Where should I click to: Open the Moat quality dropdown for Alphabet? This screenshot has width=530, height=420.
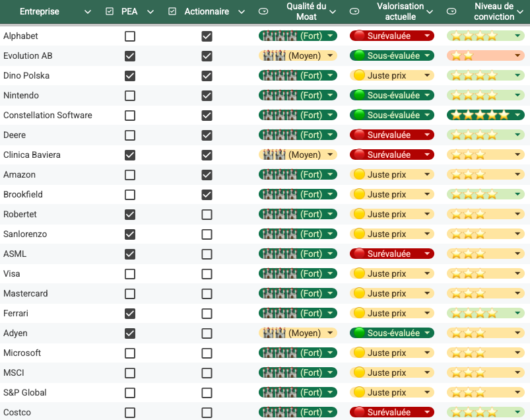(298, 36)
